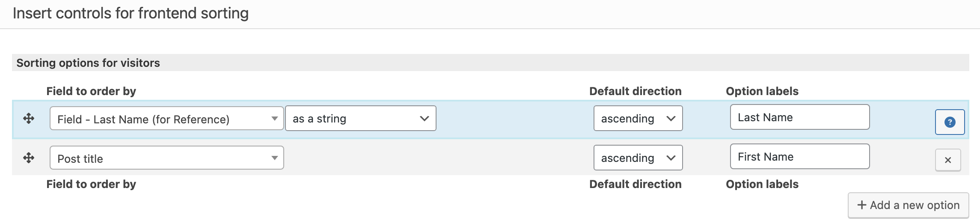Remove the Post title sorting option

(x=948, y=160)
